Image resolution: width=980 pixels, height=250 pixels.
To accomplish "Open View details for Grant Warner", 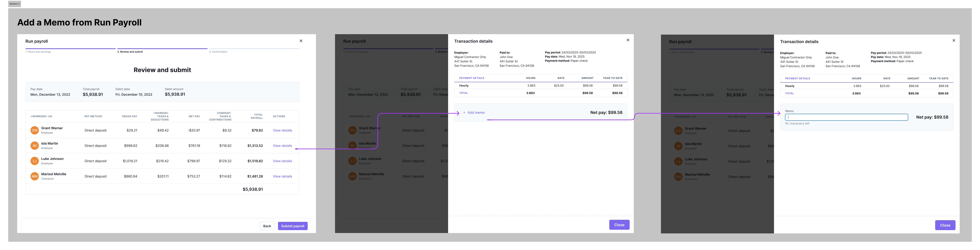I will [282, 130].
